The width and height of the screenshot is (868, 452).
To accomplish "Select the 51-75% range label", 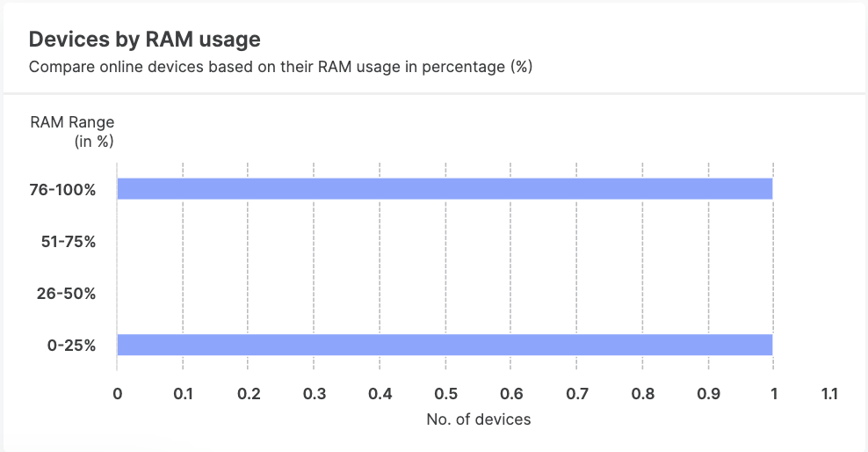I will pos(69,241).
